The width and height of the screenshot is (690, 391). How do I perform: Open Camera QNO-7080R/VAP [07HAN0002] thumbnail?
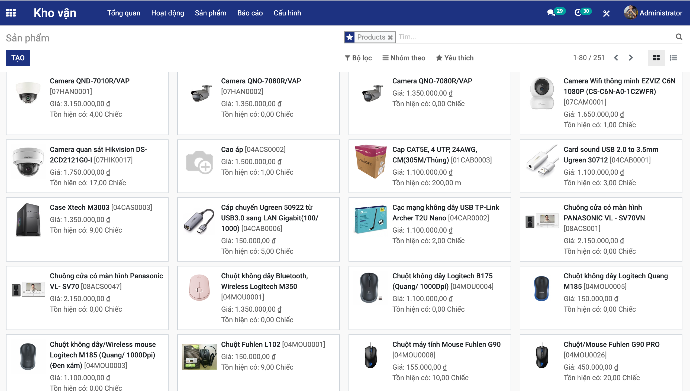tap(201, 93)
